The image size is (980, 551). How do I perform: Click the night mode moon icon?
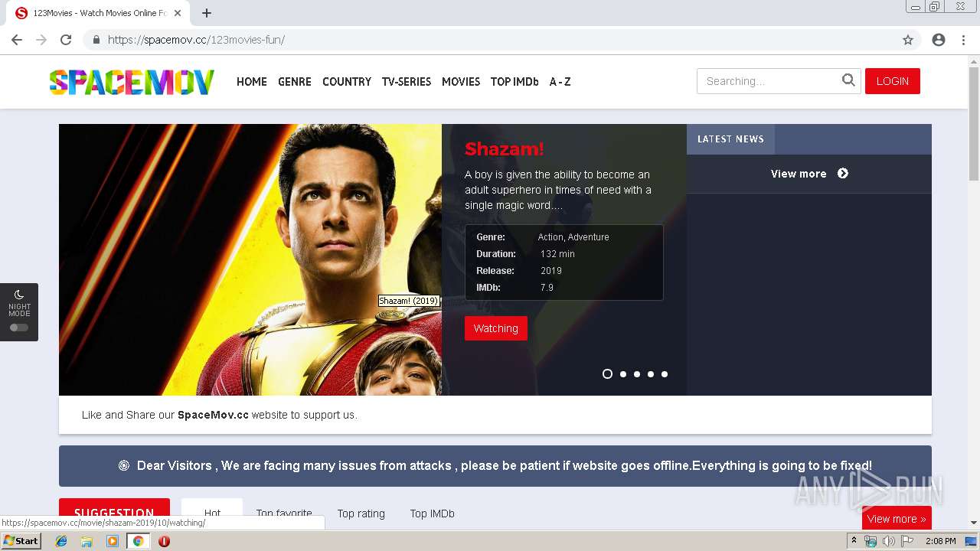click(x=19, y=294)
